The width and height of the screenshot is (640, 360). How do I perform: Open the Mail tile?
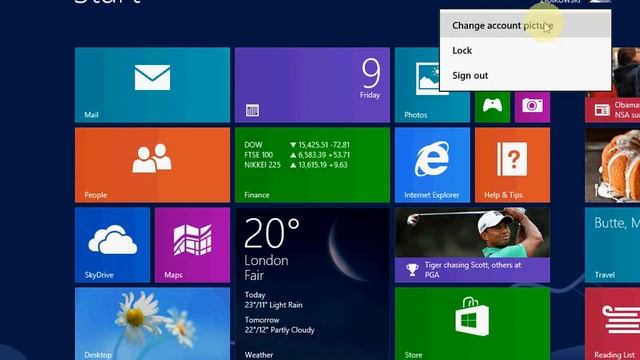[152, 85]
